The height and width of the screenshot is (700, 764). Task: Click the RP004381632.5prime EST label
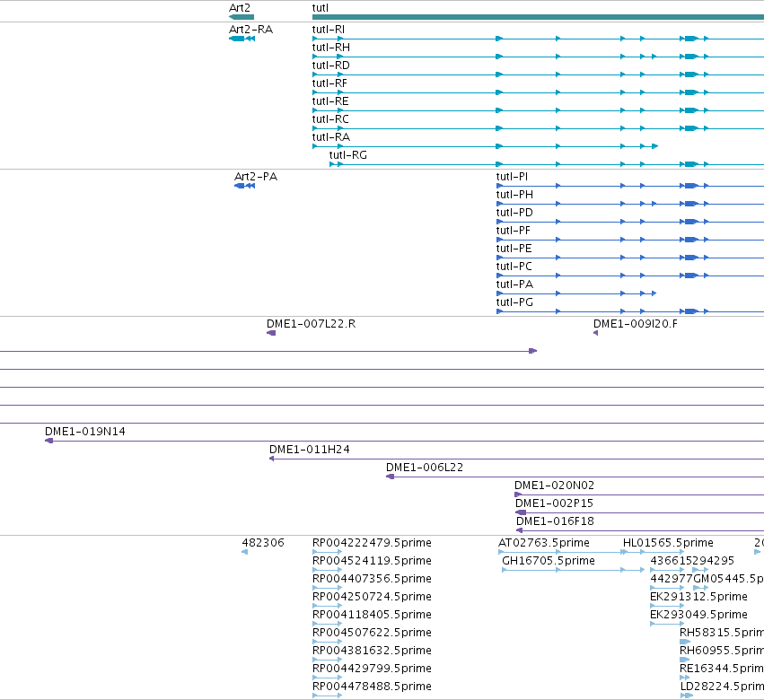[x=372, y=651]
